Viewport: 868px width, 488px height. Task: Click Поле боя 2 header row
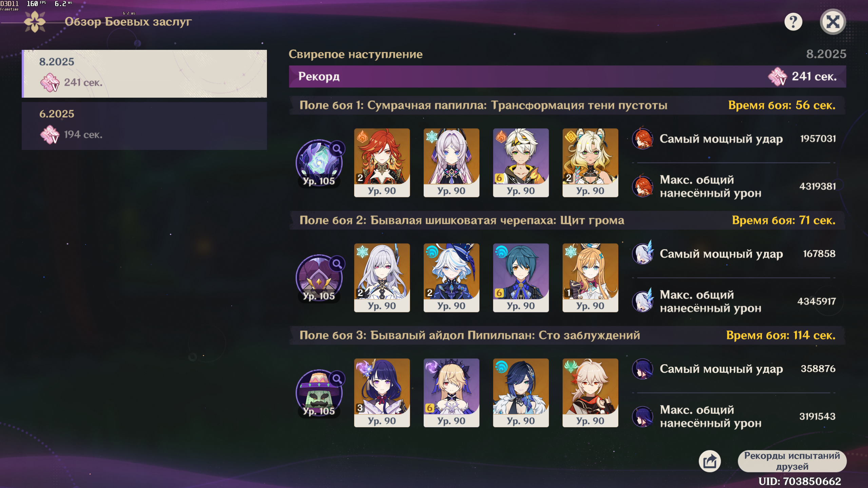[567, 220]
